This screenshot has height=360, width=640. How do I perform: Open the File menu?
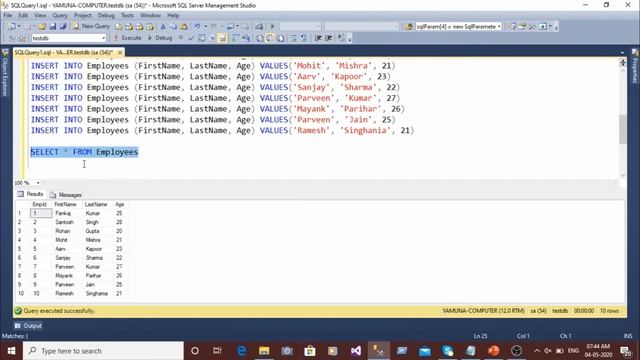(x=8, y=15)
